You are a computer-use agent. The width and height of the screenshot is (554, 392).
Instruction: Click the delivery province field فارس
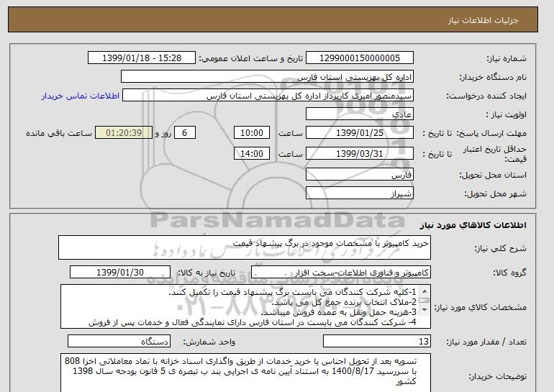point(359,175)
